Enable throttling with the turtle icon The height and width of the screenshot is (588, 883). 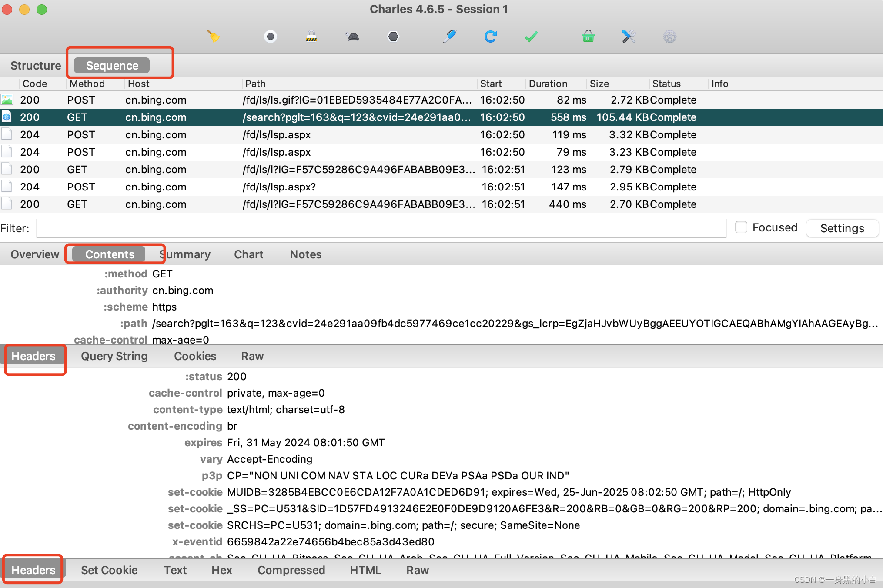pos(353,37)
